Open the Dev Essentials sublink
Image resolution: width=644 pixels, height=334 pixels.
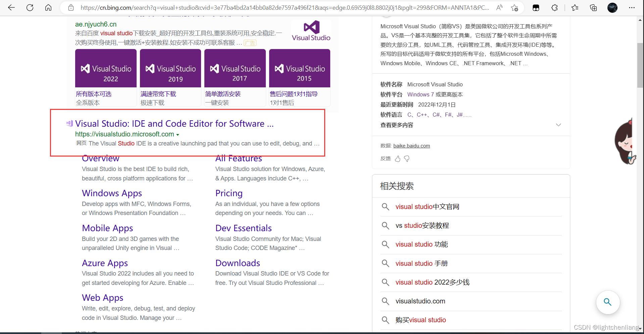[x=243, y=228]
